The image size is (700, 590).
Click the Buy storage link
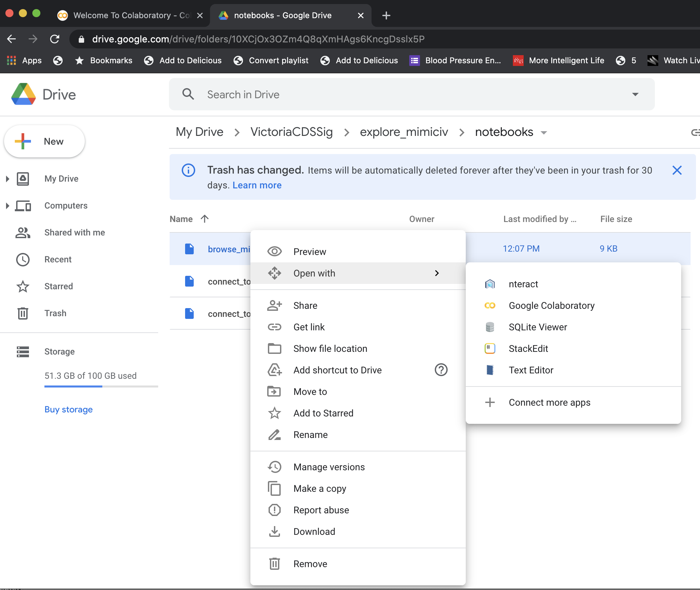pyautogui.click(x=68, y=409)
